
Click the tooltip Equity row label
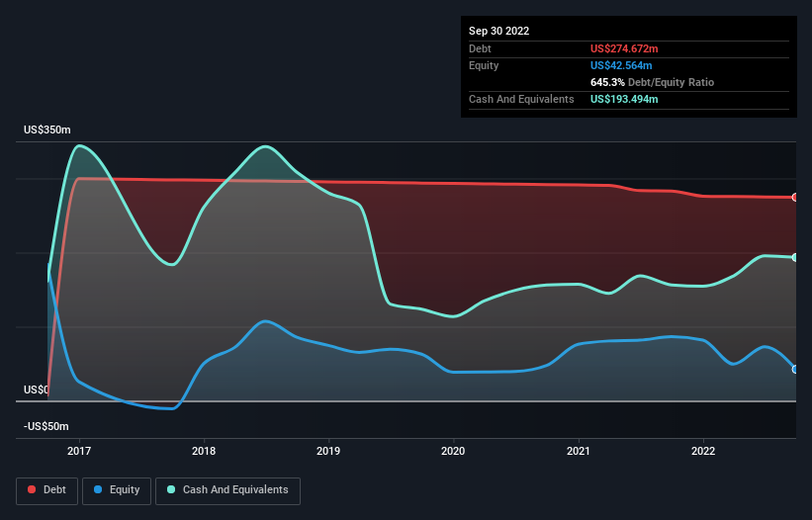(x=484, y=65)
